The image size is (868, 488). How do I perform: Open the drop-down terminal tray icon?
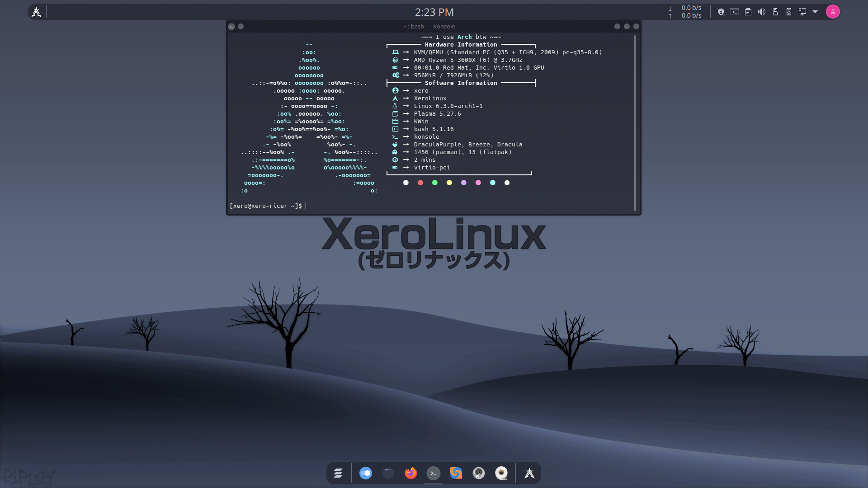tap(735, 12)
